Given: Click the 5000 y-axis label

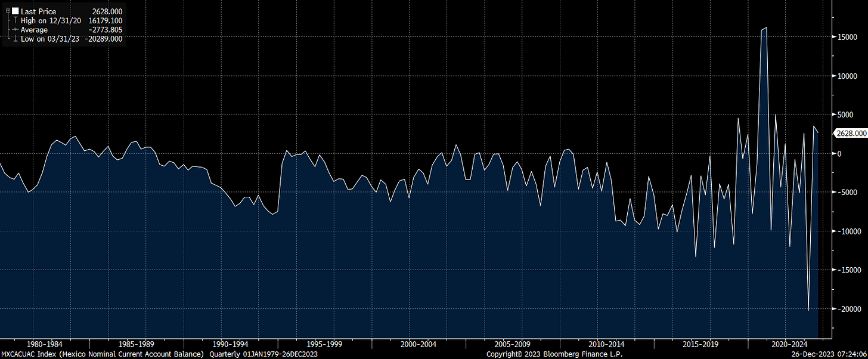Looking at the screenshot, I should click(844, 114).
